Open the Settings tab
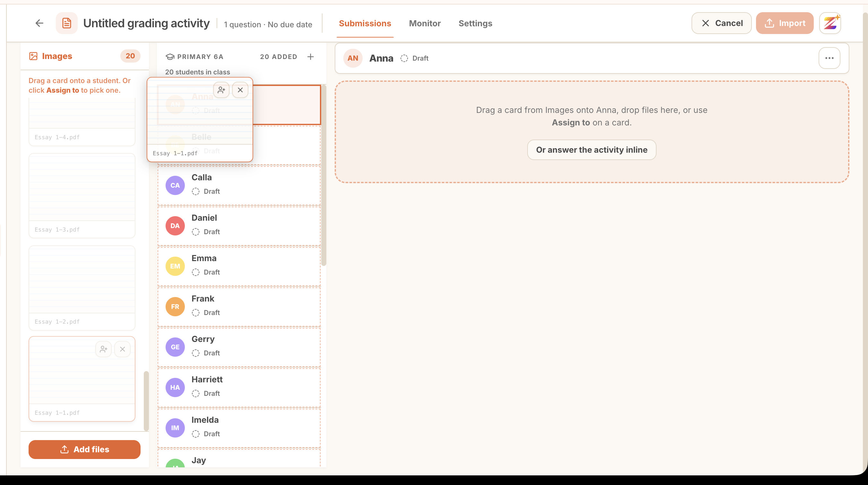The height and width of the screenshot is (485, 868). pyautogui.click(x=475, y=23)
